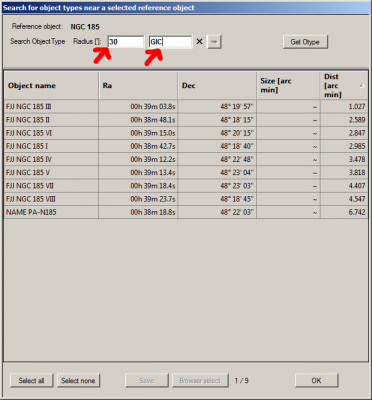Focus the Radius input field
Image resolution: width=372 pixels, height=400 pixels.
pos(126,42)
